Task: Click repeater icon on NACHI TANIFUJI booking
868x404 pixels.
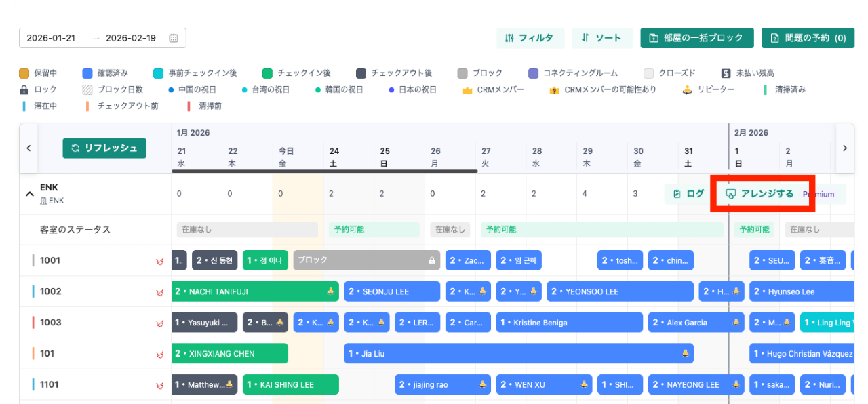Action: (x=330, y=291)
